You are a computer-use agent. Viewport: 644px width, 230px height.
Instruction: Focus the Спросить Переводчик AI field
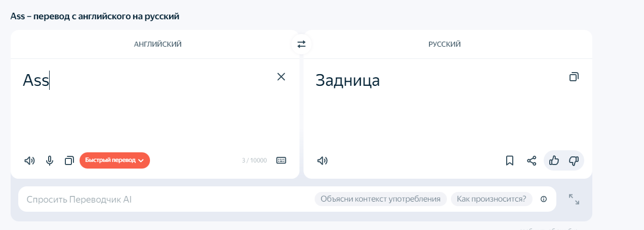162,199
